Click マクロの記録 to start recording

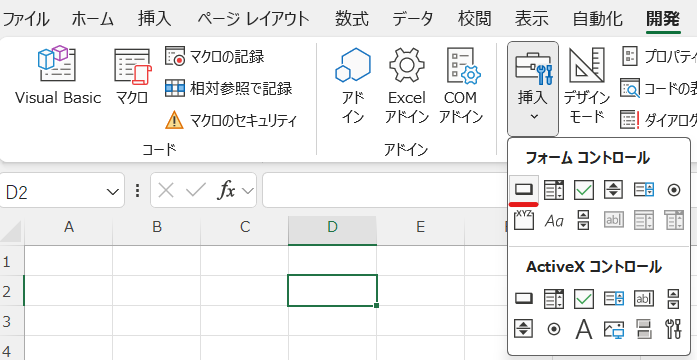[215, 57]
